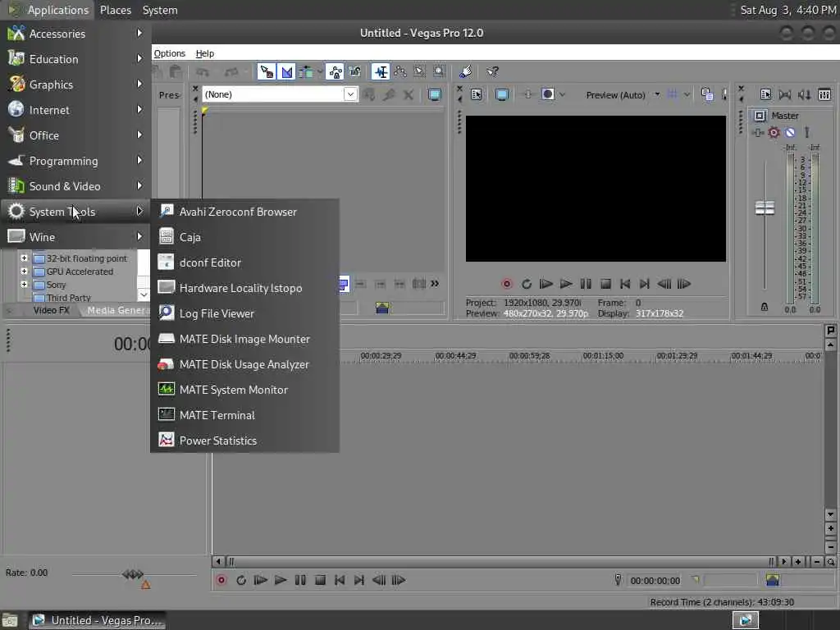
Task: Click timeline horizontal scrollbar
Action: (500, 561)
